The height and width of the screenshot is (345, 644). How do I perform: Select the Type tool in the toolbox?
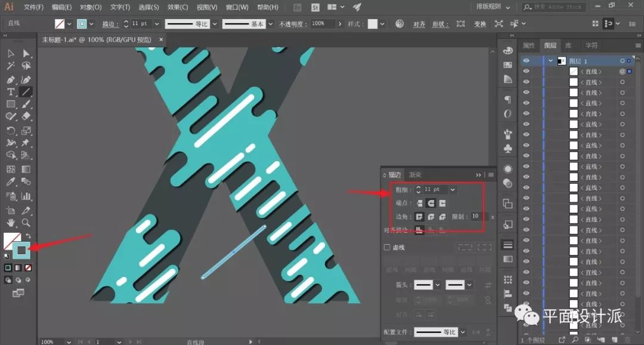[x=11, y=92]
